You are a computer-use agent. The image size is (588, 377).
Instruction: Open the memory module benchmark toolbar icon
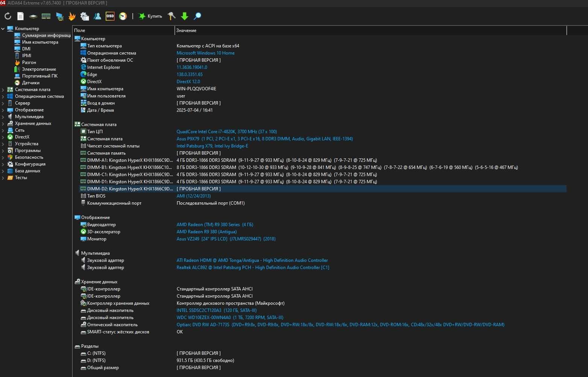click(46, 16)
